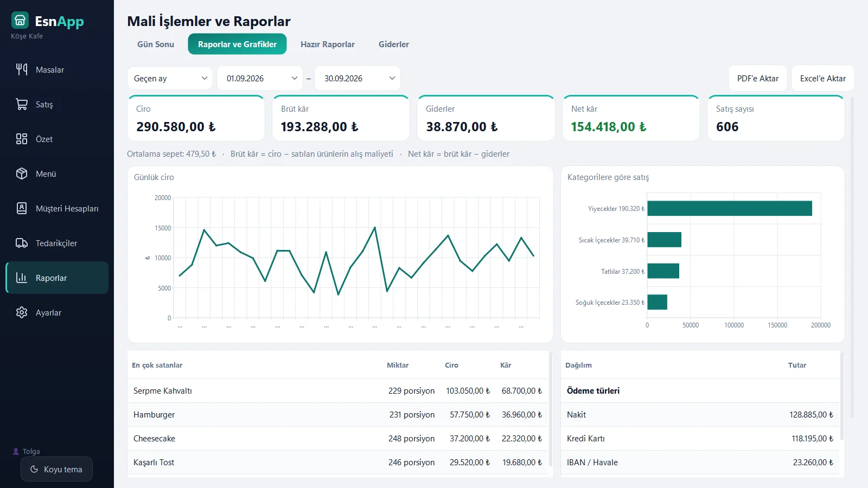Click the user icon beside Tolga

pos(16,451)
